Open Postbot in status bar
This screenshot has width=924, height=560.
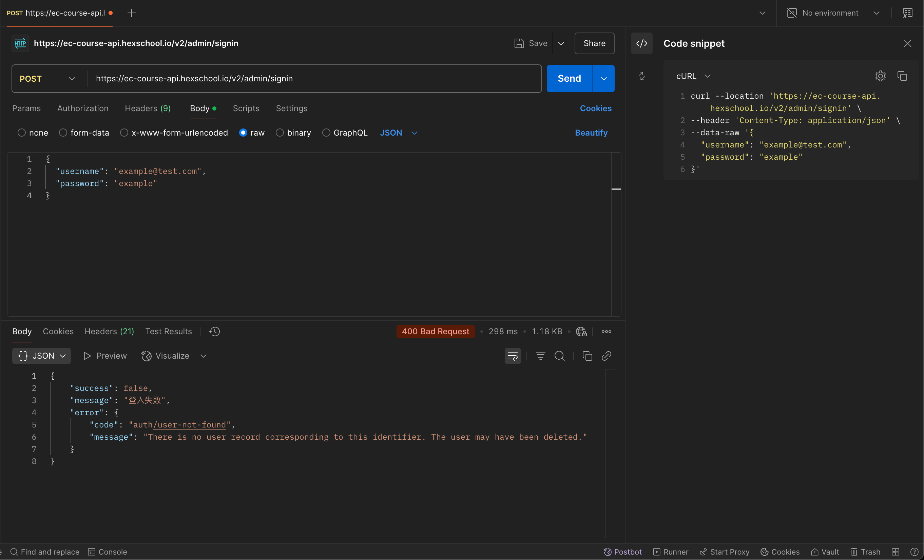click(622, 552)
